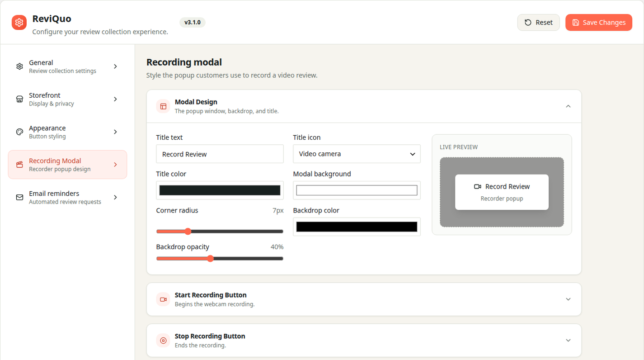Click the LIVE PREVIEW label

tap(459, 147)
